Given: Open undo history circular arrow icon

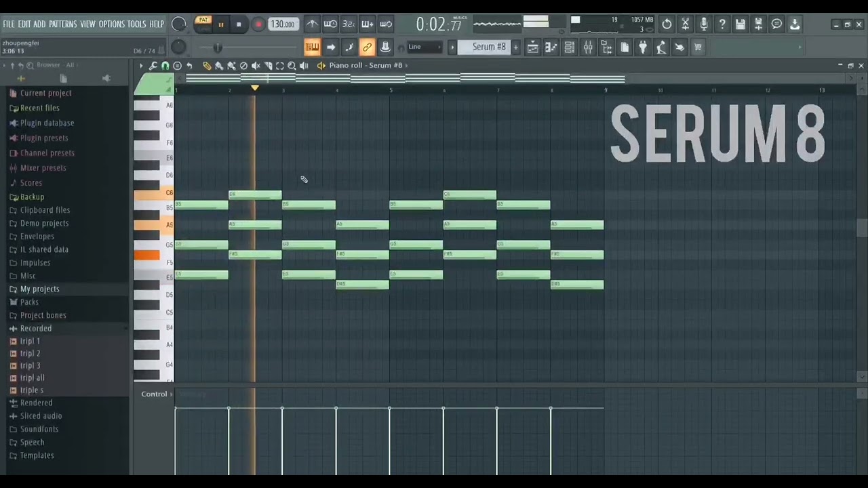Looking at the screenshot, I should tap(667, 24).
